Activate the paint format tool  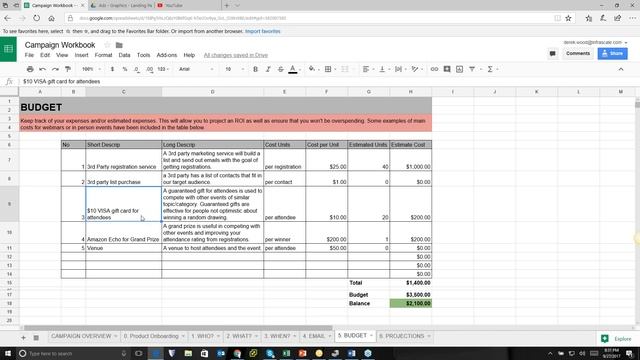click(x=68, y=69)
